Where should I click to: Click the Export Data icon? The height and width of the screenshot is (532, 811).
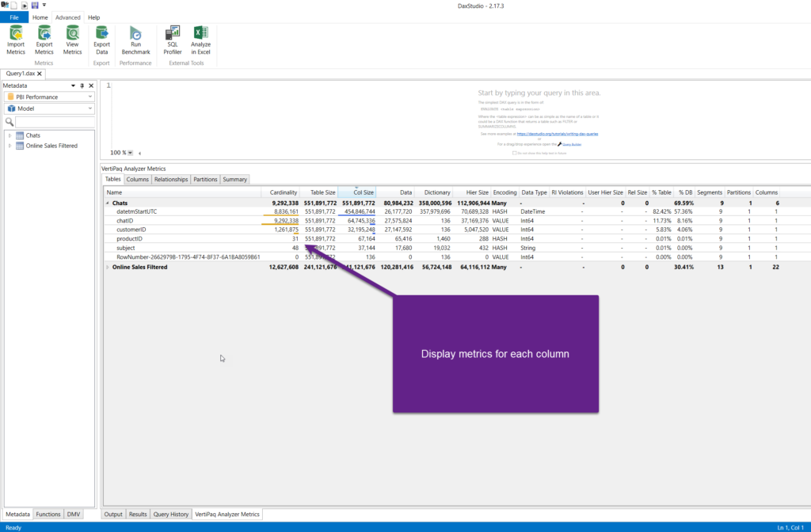(102, 33)
